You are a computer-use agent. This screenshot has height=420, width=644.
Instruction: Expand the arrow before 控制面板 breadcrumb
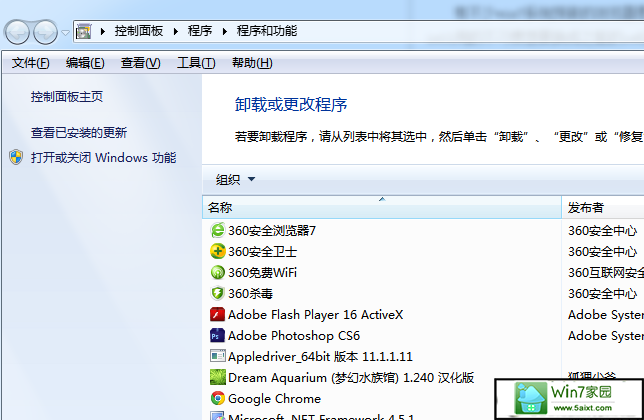(x=103, y=31)
